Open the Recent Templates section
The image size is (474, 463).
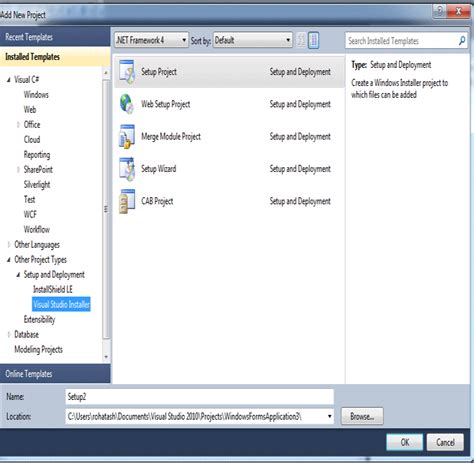click(x=55, y=37)
